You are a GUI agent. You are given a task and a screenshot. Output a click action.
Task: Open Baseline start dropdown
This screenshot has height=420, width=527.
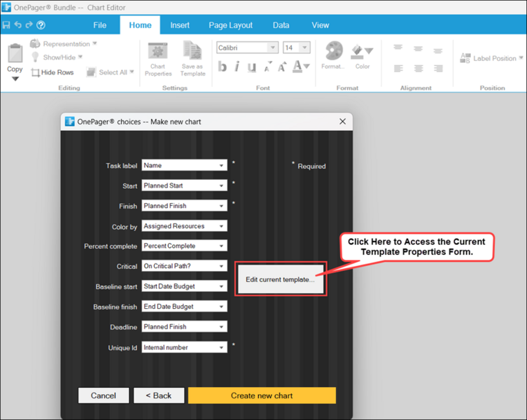coord(185,286)
